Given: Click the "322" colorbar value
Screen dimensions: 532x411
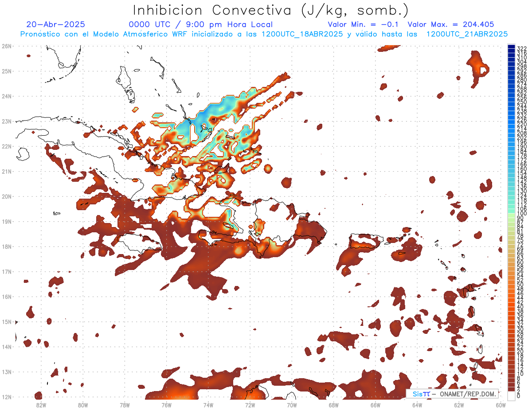Looking at the screenshot, I should (x=522, y=48).
